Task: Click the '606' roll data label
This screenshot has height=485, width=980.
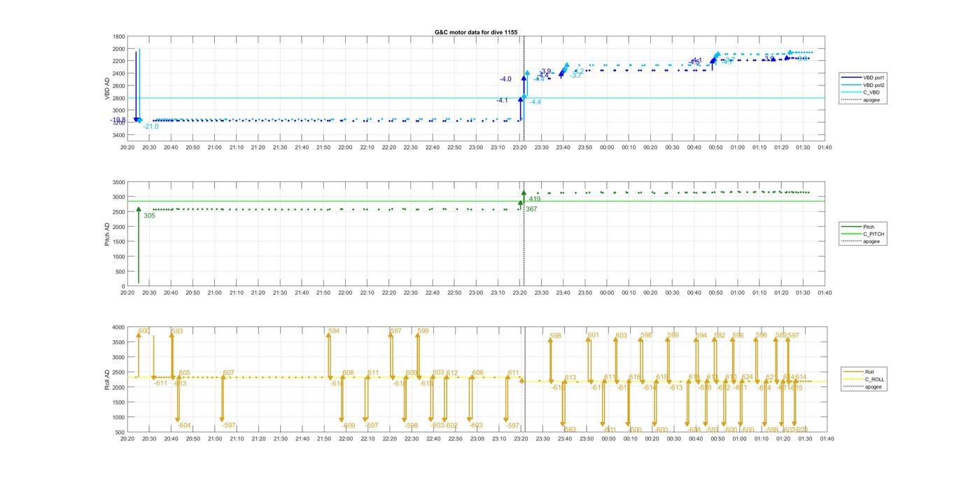Action: [477, 373]
